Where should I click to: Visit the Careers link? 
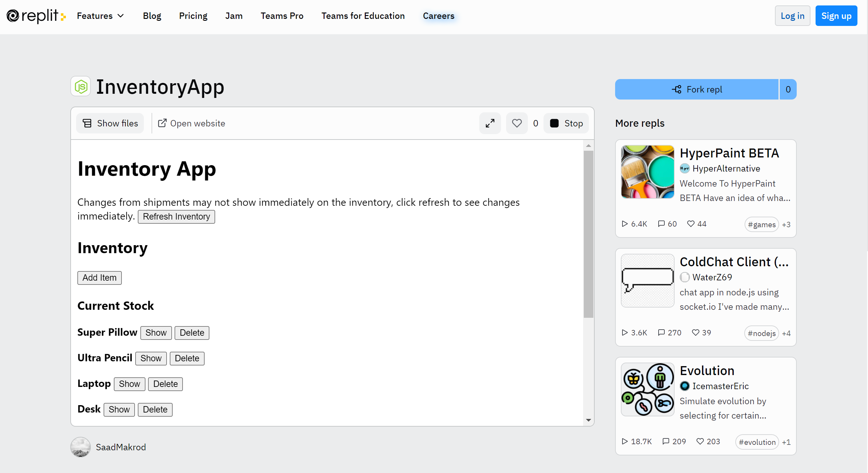tap(438, 16)
